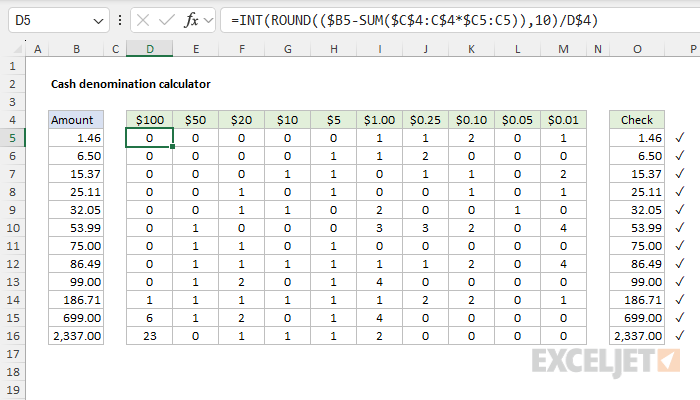
Task: Click the Select All corner triangle
Action: pyautogui.click(x=18, y=49)
